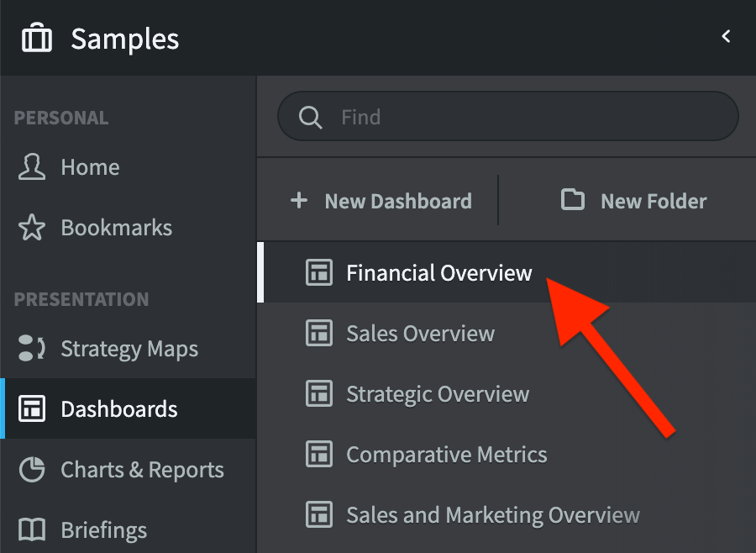756x553 pixels.
Task: Select the Strategy Maps icon
Action: coord(31,348)
